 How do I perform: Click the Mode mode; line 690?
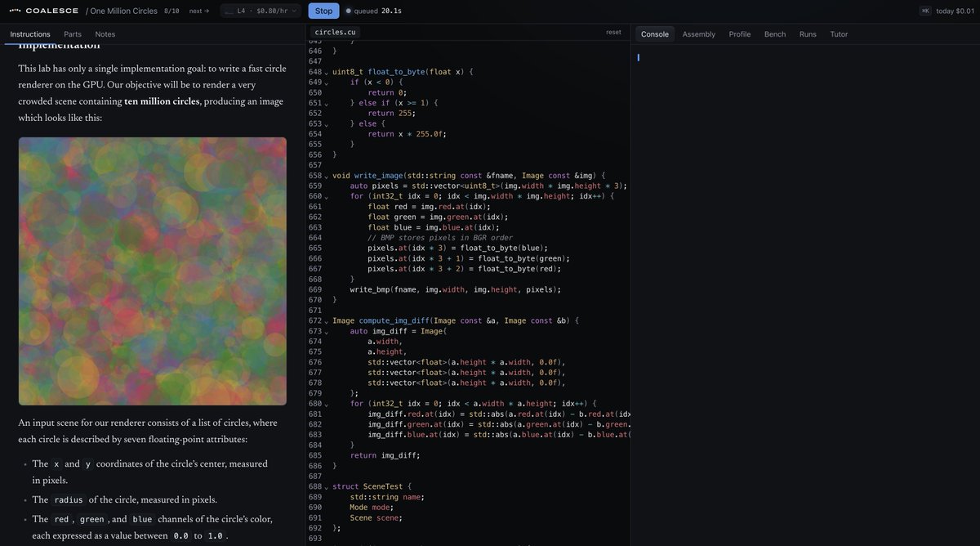[372, 508]
